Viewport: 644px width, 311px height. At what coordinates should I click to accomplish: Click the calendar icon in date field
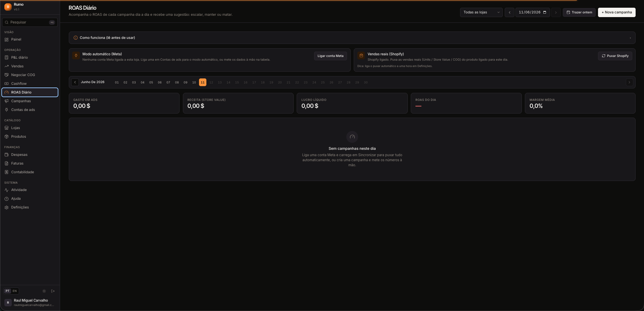pyautogui.click(x=545, y=12)
